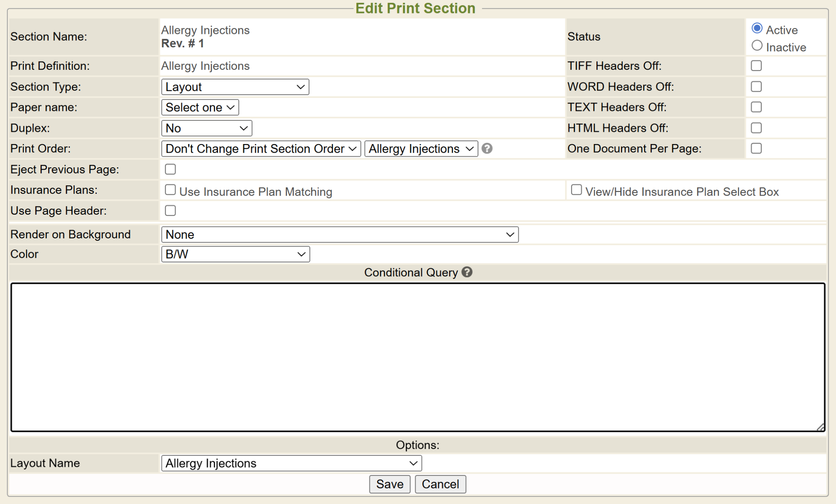Image resolution: width=836 pixels, height=504 pixels.
Task: Toggle TEXT Headers Off checkbox
Action: tap(756, 107)
